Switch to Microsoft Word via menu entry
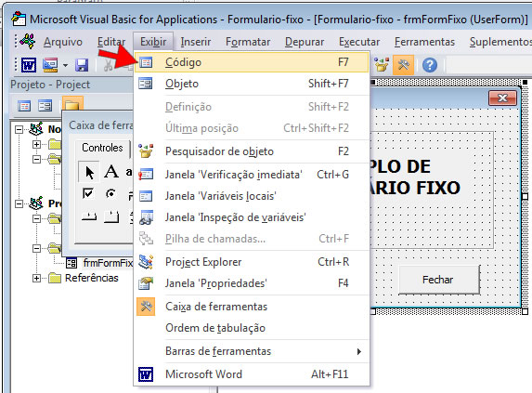 coord(252,374)
